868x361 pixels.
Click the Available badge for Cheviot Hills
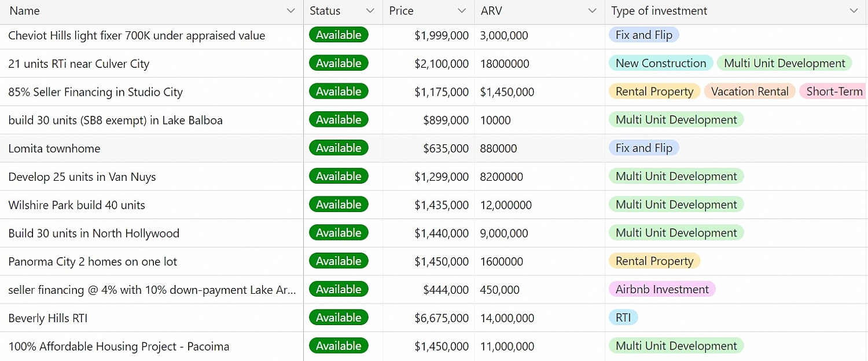point(339,35)
